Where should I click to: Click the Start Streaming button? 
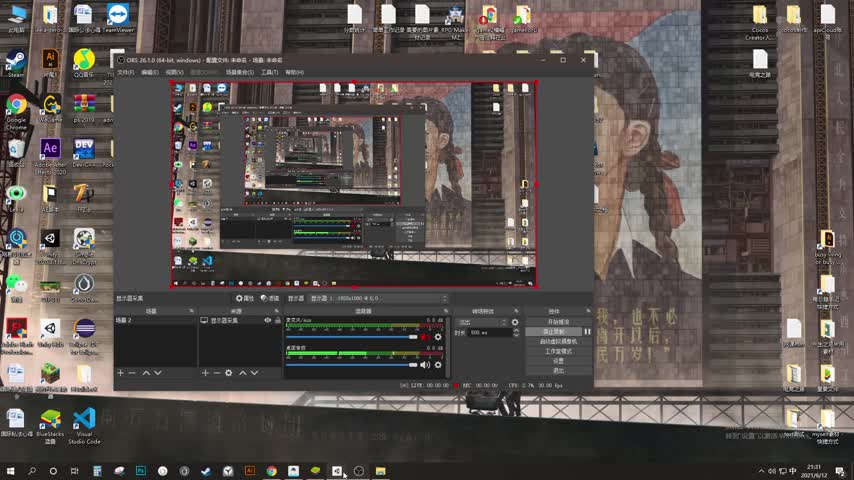(x=558, y=322)
